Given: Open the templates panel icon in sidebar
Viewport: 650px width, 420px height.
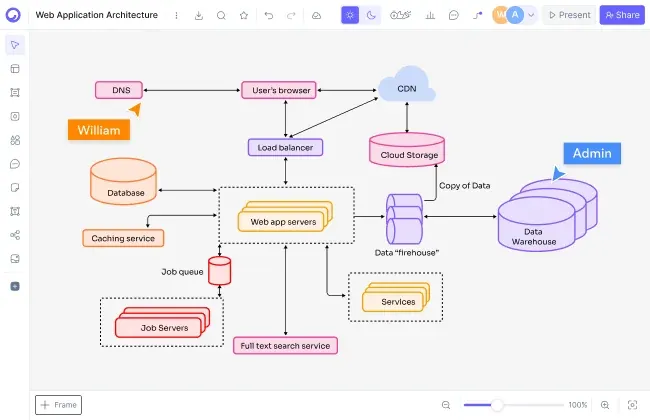Looking at the screenshot, I should (x=15, y=68).
